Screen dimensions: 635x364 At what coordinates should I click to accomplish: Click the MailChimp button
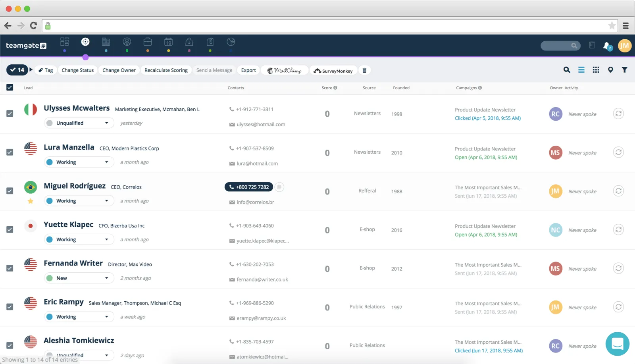(x=285, y=71)
